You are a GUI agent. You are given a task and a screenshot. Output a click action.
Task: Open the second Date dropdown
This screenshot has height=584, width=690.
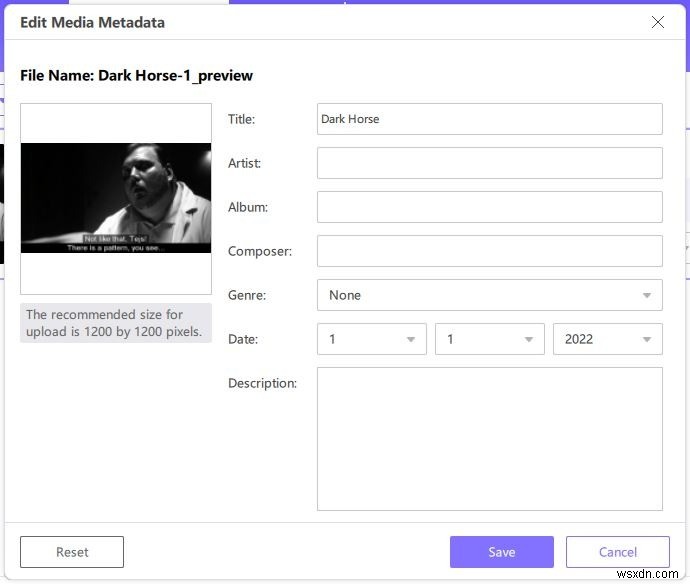click(x=489, y=339)
